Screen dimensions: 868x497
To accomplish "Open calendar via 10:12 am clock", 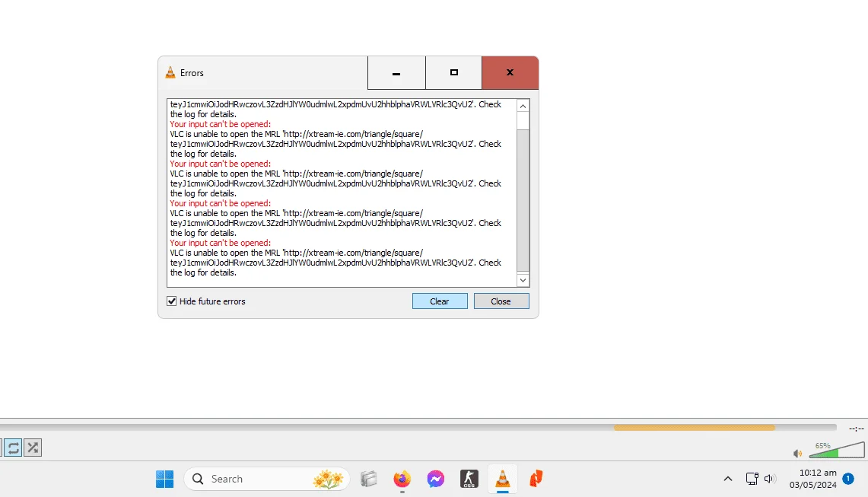I will click(812, 479).
